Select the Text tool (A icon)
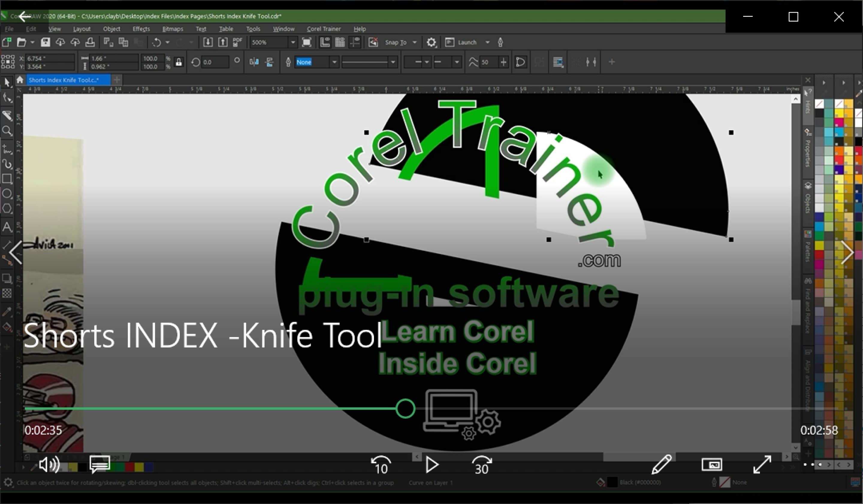 (x=7, y=227)
